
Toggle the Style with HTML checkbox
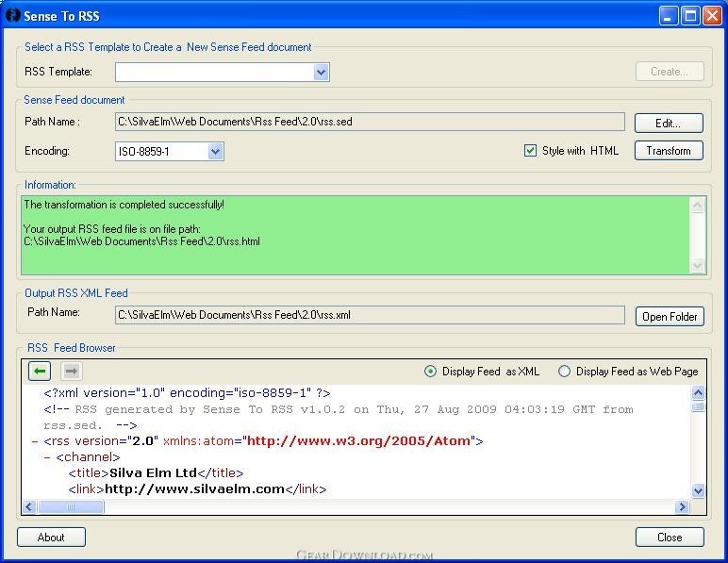click(530, 150)
